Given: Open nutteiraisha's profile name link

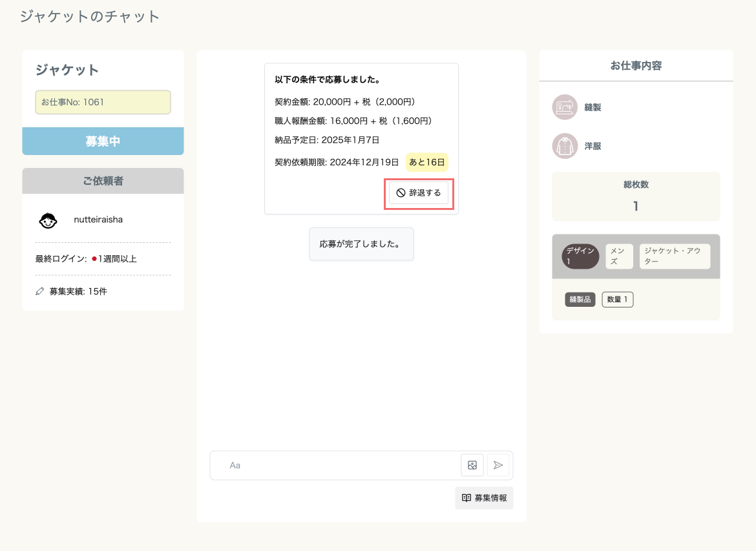Looking at the screenshot, I should 98,220.
